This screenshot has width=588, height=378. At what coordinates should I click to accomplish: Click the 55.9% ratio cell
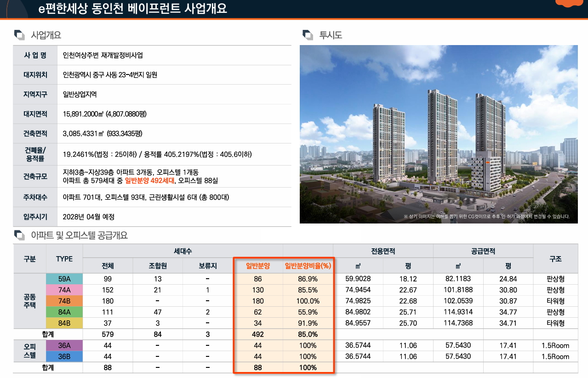pyautogui.click(x=308, y=312)
